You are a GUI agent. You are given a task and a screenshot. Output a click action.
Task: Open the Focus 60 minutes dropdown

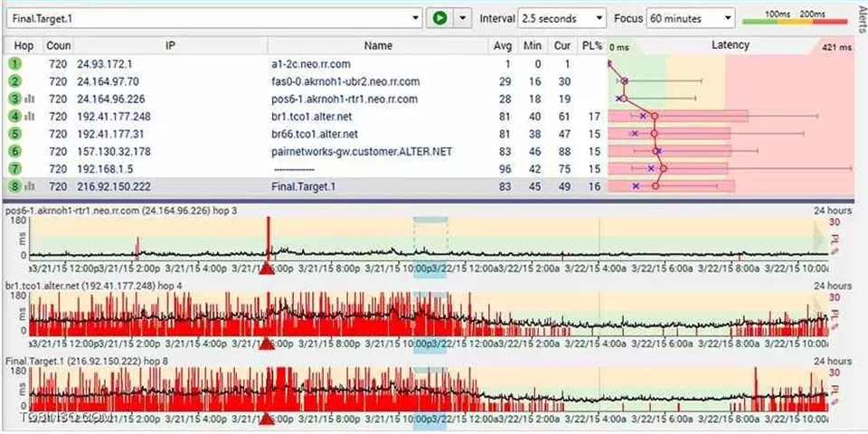click(x=728, y=18)
